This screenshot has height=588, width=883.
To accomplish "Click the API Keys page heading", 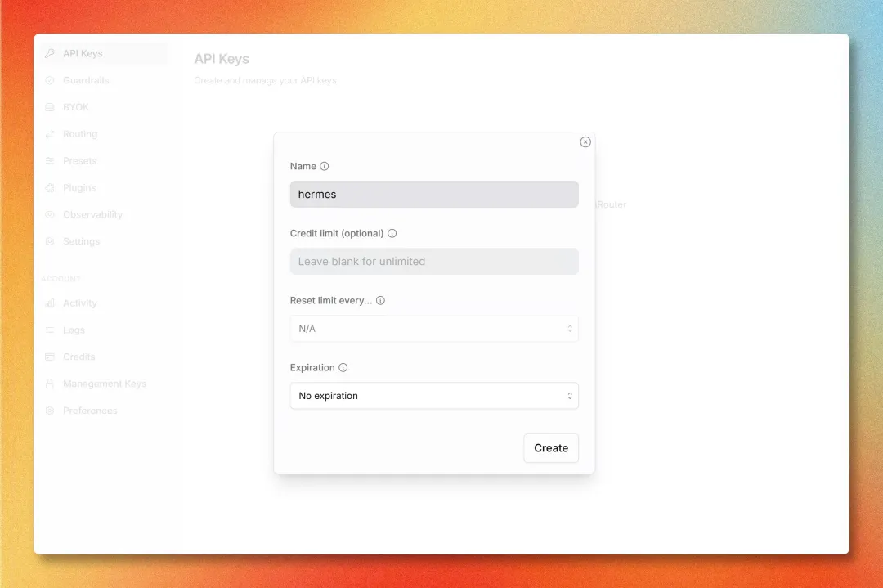I will 222,59.
